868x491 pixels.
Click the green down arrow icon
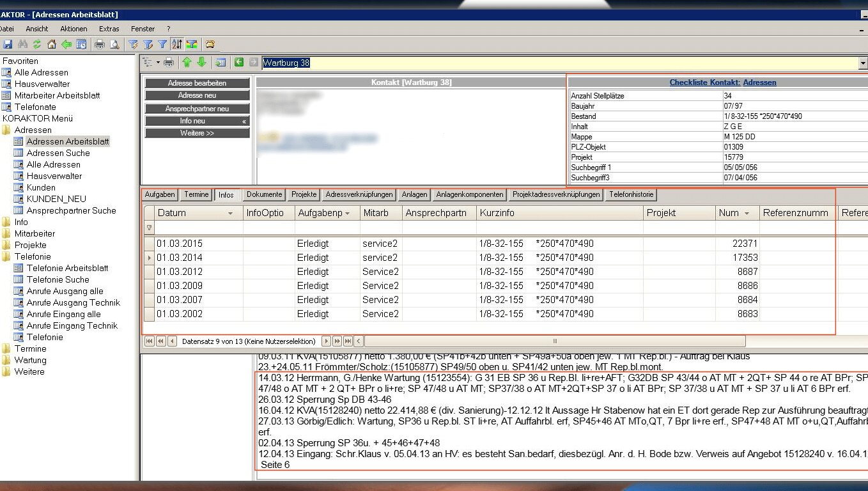[x=201, y=62]
